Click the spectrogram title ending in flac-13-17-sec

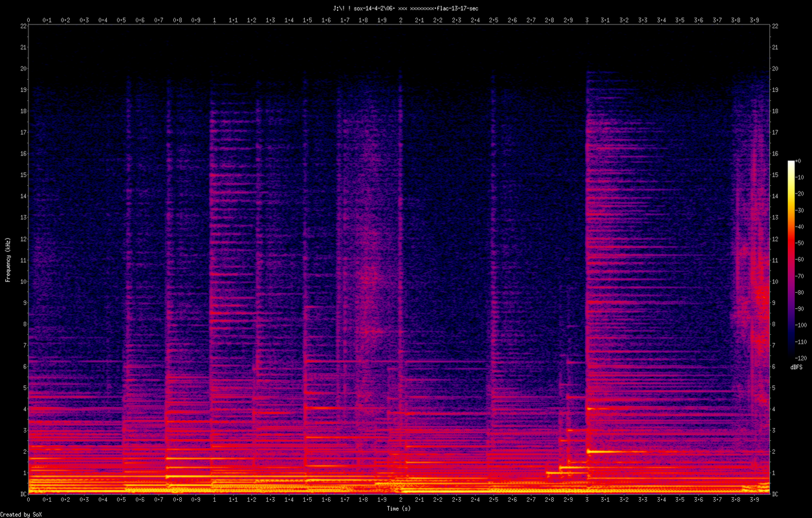(406, 8)
